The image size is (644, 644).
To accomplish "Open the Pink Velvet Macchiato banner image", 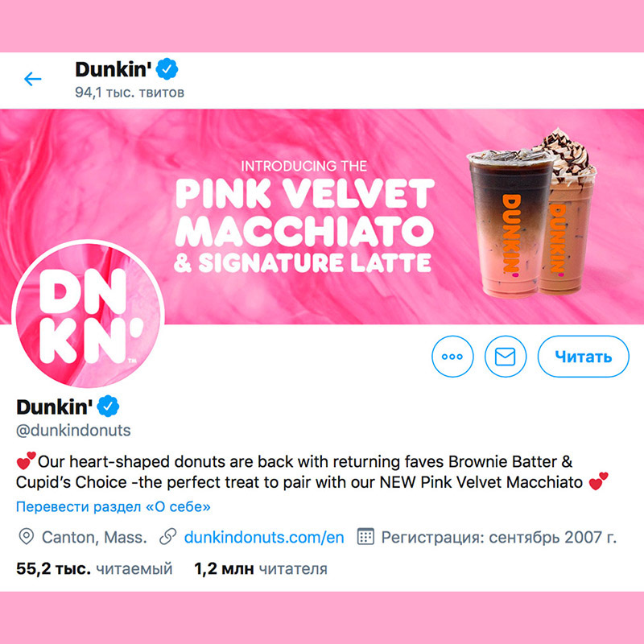I will tap(322, 217).
